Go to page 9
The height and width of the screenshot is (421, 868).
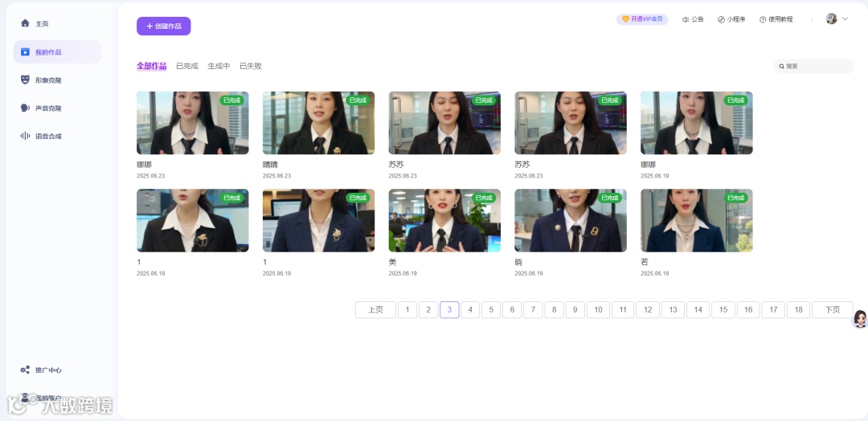575,310
